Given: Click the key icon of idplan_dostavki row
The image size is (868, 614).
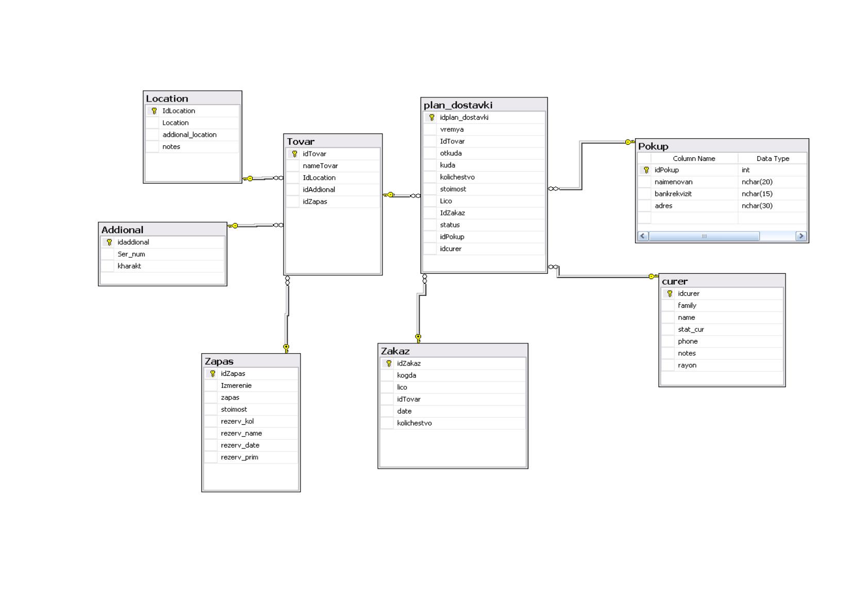Looking at the screenshot, I should click(x=431, y=118).
